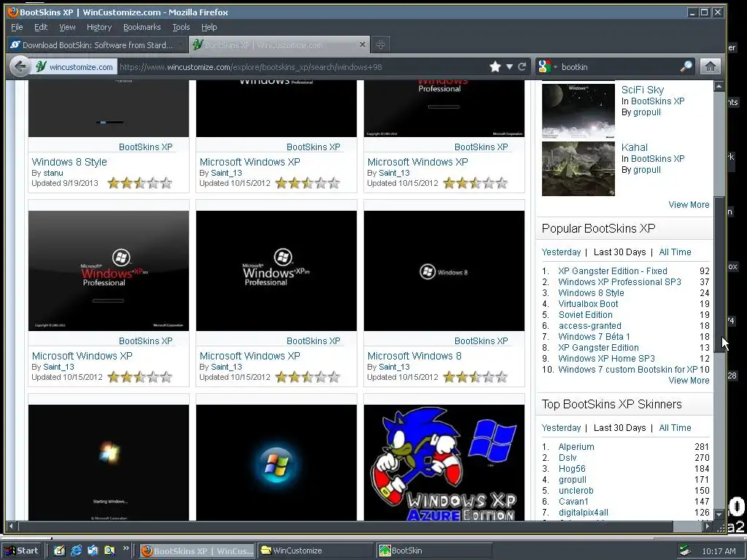Launch Internet Explorer from quick launch
The width and height of the screenshot is (747, 560).
click(76, 551)
